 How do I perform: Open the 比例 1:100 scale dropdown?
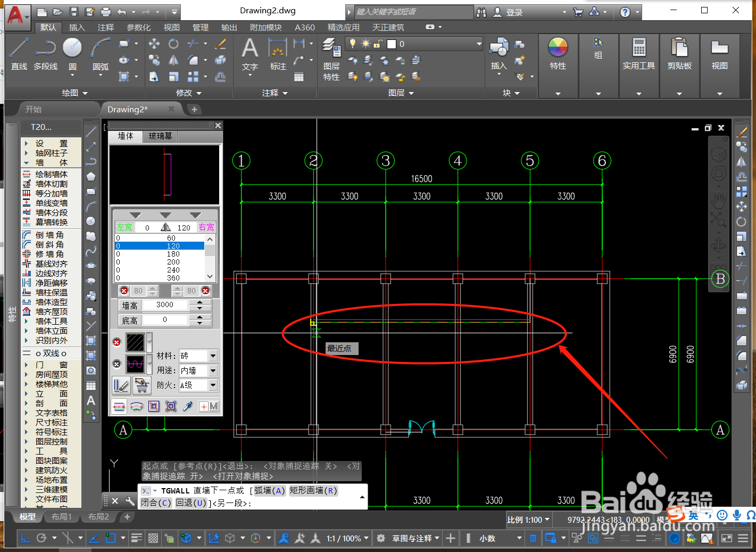[528, 520]
